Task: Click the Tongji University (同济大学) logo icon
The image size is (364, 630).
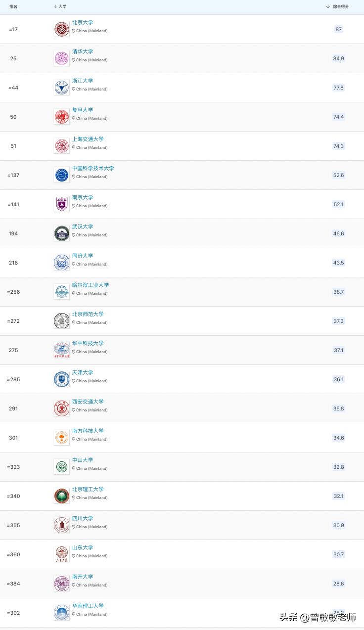Action: [x=62, y=263]
